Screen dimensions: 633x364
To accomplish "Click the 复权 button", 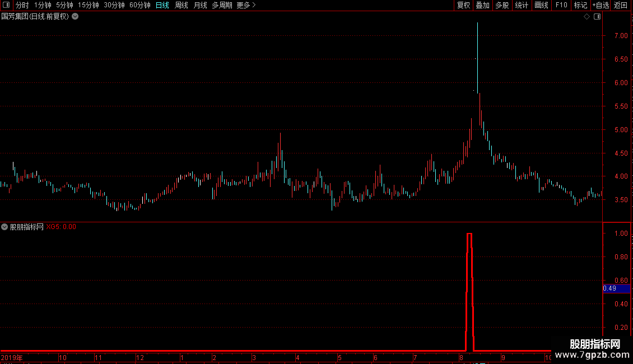I will 463,5.
